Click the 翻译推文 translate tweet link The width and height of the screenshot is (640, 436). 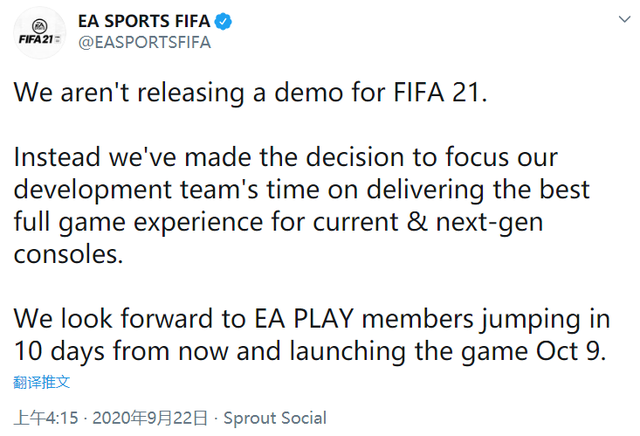coord(42,382)
